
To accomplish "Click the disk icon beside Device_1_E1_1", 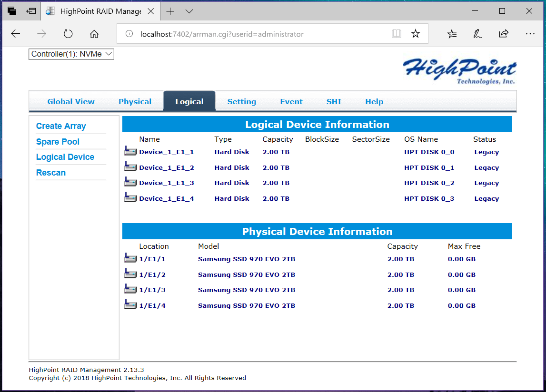I will click(x=130, y=151).
